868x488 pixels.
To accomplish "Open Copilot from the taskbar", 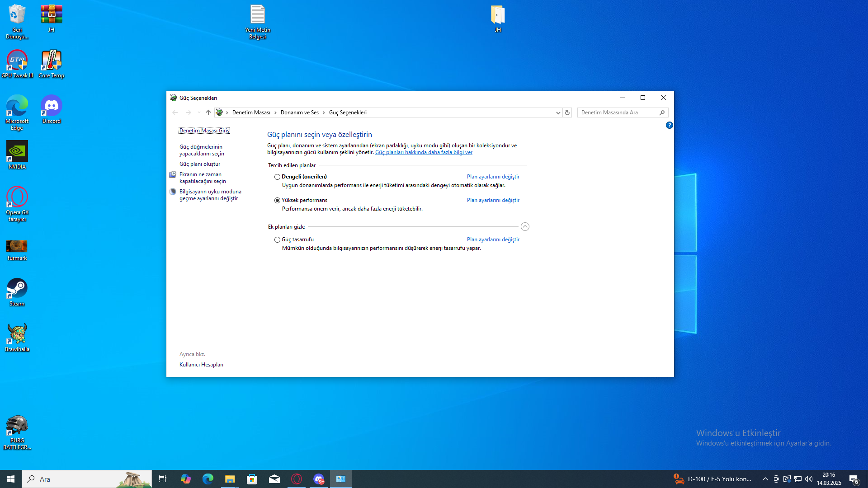I will (186, 479).
